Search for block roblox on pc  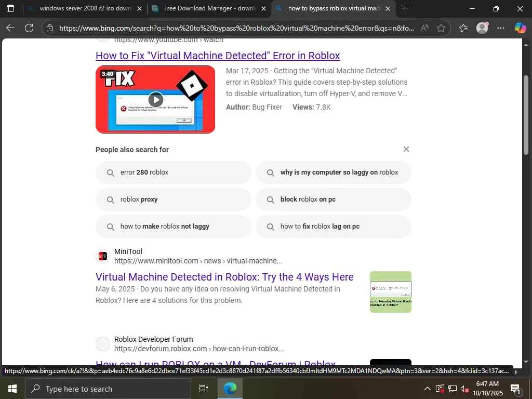point(334,199)
